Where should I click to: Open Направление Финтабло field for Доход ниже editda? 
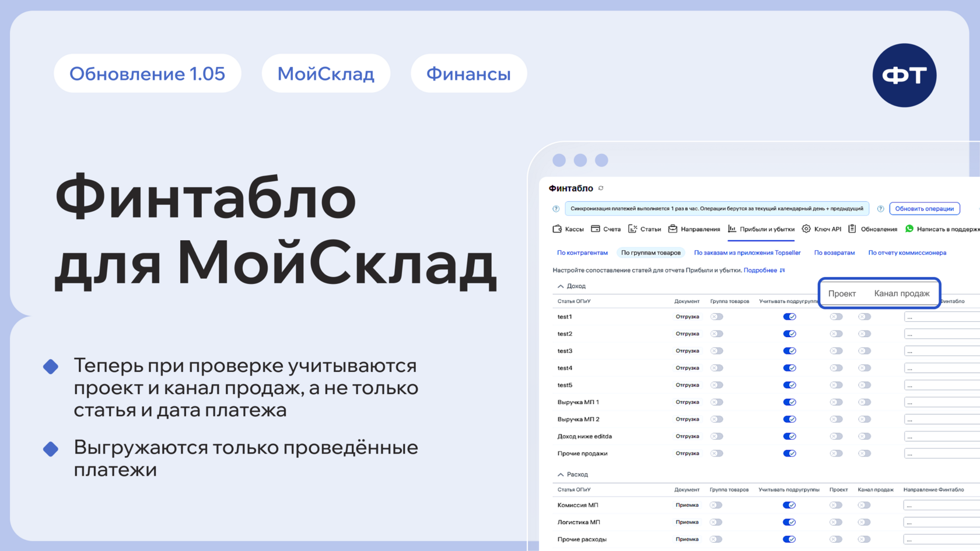(x=942, y=436)
